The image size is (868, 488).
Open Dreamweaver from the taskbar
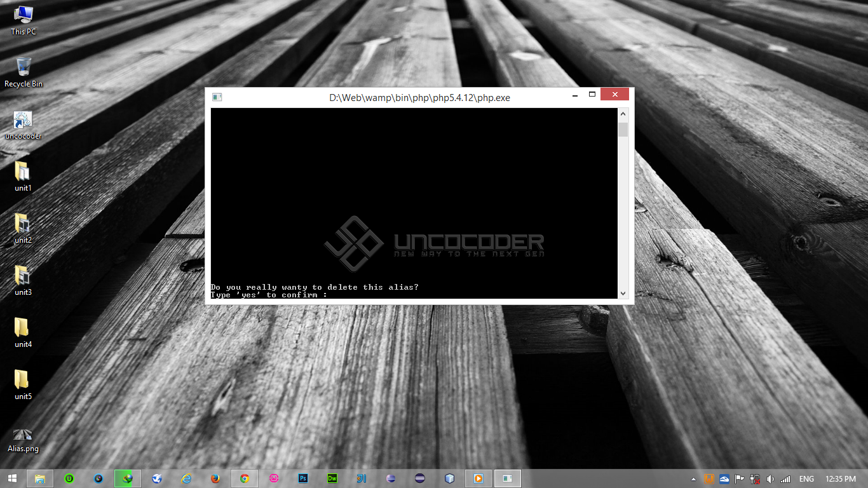click(332, 478)
